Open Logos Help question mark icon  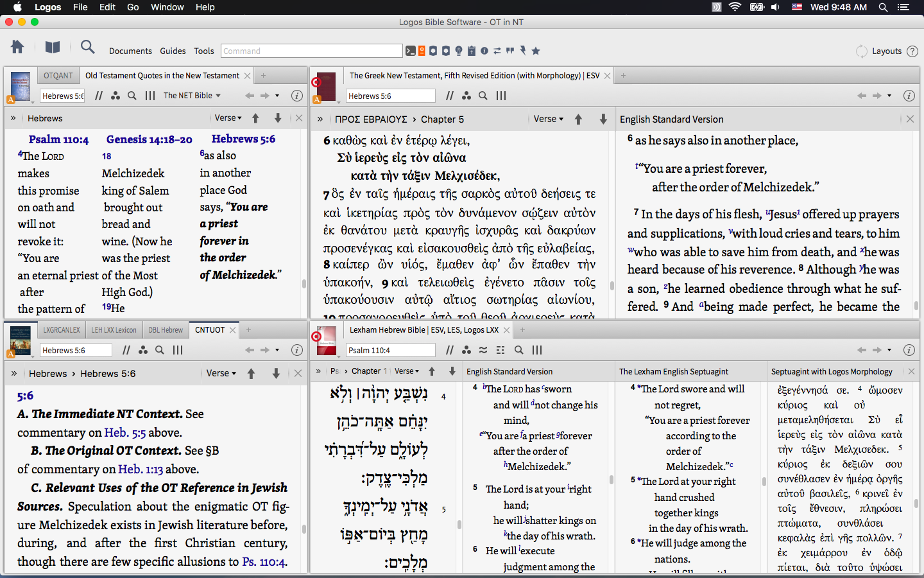pyautogui.click(x=912, y=51)
